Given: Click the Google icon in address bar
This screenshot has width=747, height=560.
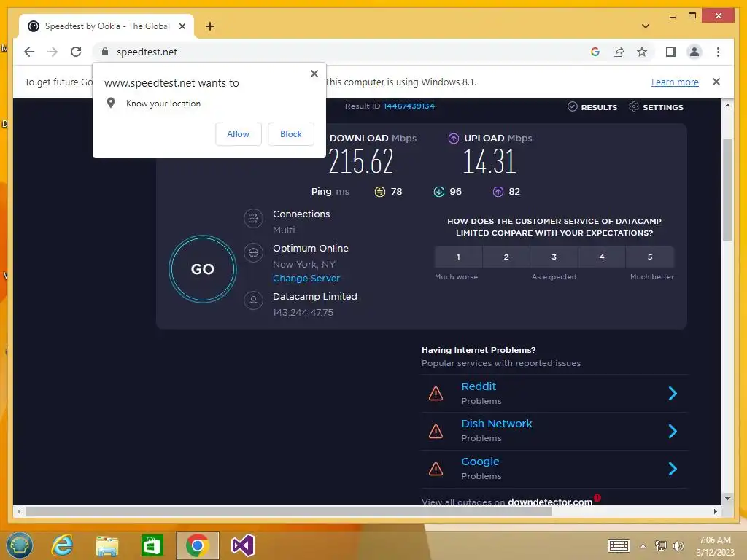Looking at the screenshot, I should (595, 52).
